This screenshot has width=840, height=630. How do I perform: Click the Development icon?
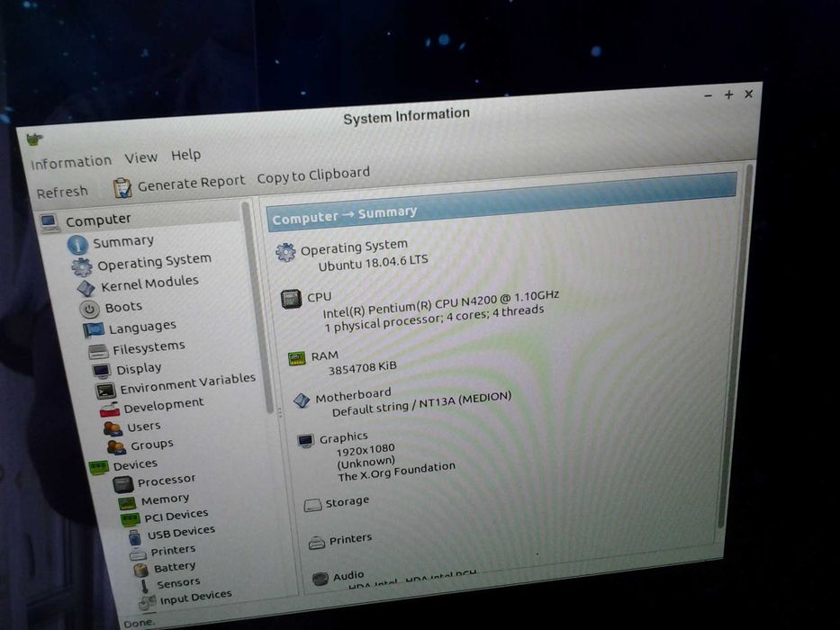pyautogui.click(x=109, y=409)
